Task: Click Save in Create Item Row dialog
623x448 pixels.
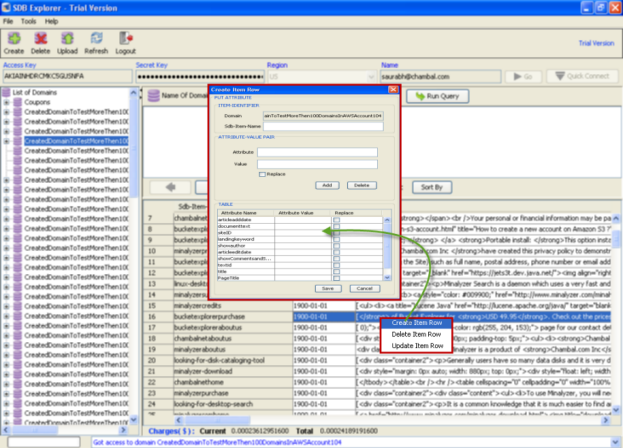Action: pyautogui.click(x=328, y=289)
